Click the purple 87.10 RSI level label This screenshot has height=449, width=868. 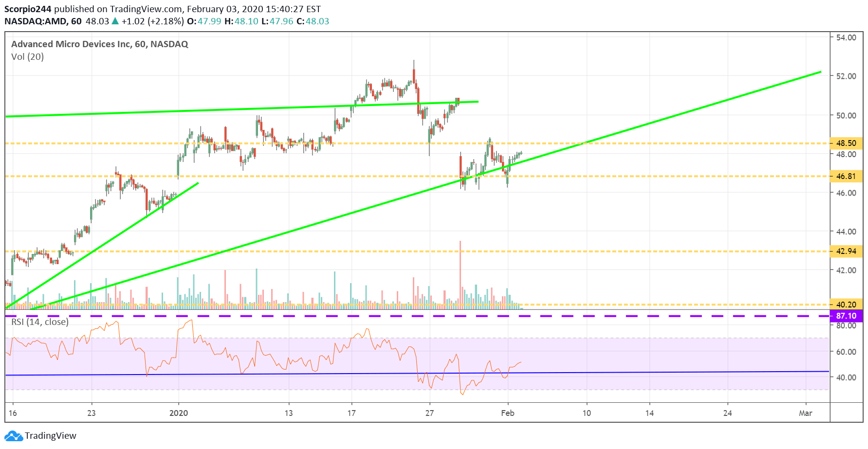pyautogui.click(x=846, y=316)
